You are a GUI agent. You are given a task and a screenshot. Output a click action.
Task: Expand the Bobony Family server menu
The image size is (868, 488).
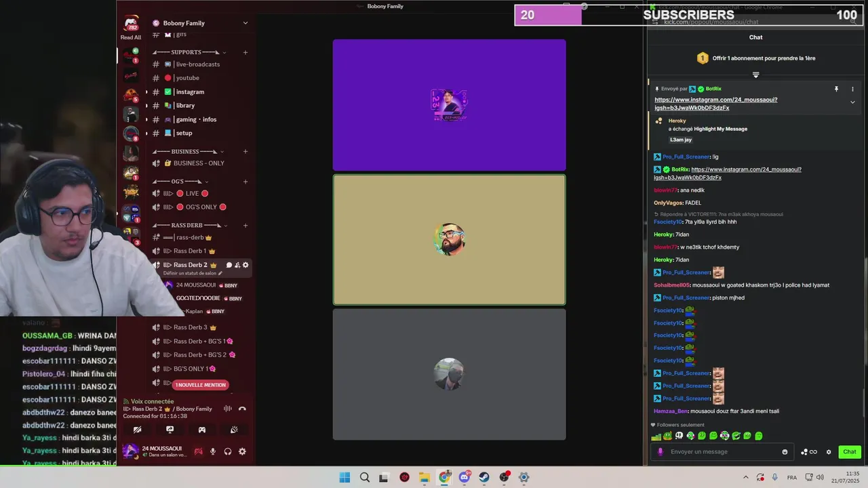point(245,23)
